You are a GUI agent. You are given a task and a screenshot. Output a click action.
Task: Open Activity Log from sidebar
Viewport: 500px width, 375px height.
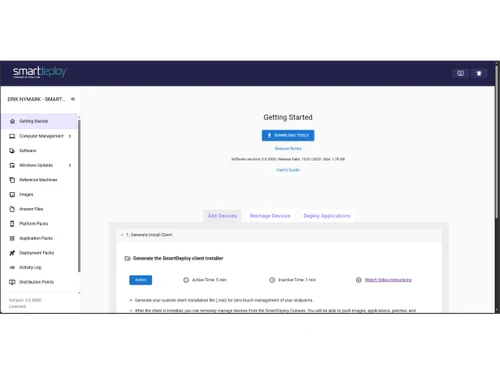[x=39, y=267]
